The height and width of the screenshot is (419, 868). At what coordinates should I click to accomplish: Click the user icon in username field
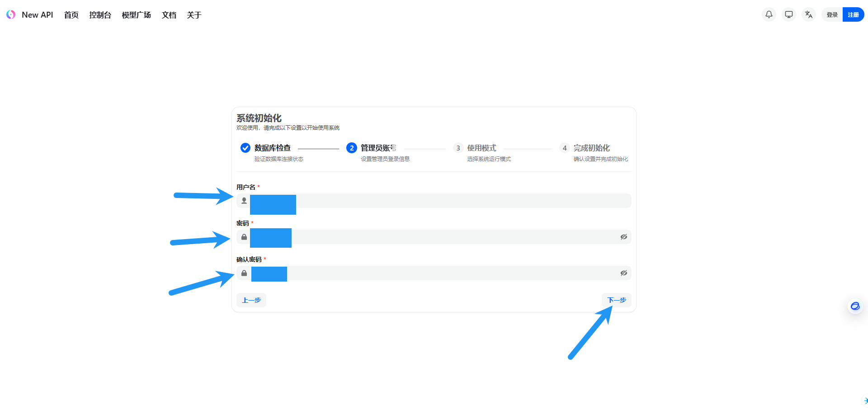pos(244,201)
